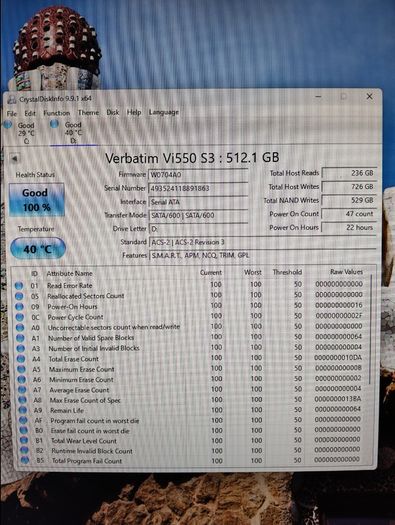Click the Total Erase Count status orb

[21, 359]
